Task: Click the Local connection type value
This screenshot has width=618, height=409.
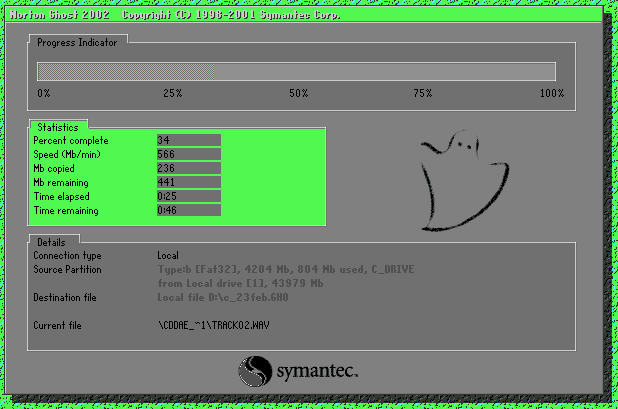Action: [168, 255]
